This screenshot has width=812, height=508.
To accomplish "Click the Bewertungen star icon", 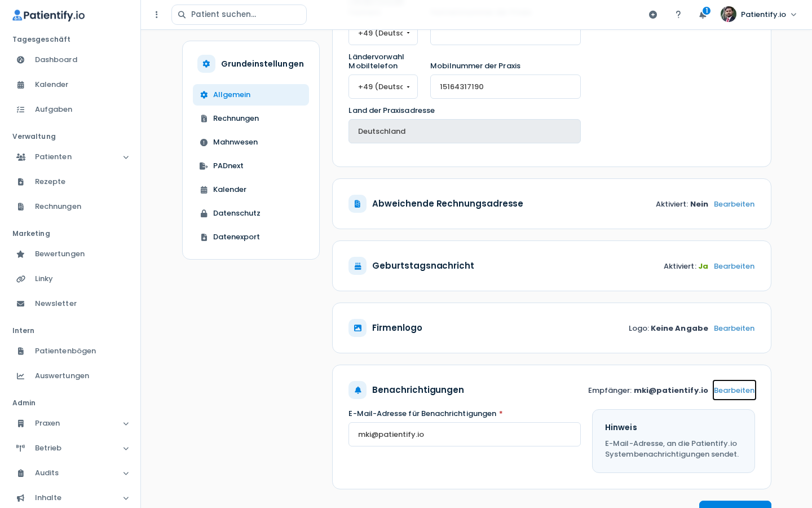I will click(x=21, y=254).
